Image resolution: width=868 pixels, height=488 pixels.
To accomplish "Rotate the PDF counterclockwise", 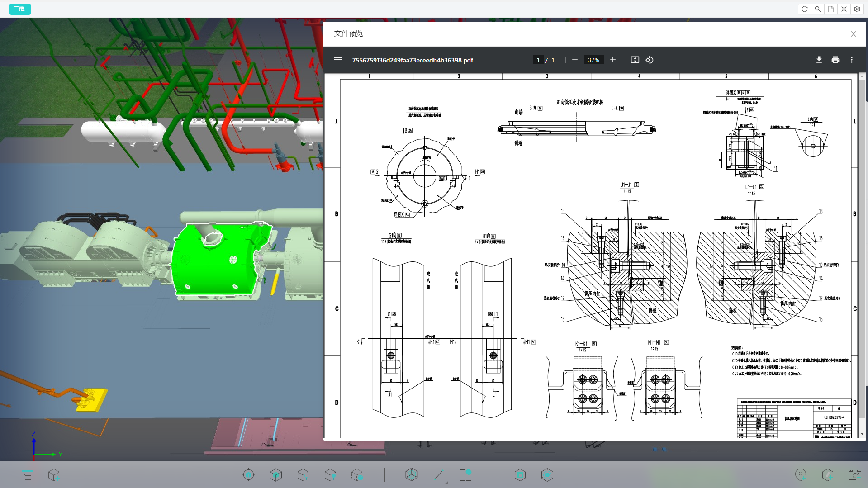I will (x=650, y=60).
